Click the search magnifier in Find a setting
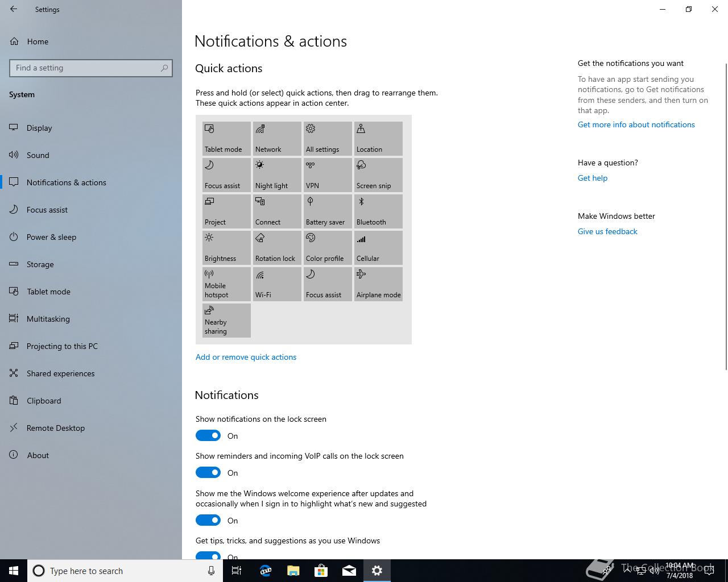The width and height of the screenshot is (728, 582). (164, 68)
